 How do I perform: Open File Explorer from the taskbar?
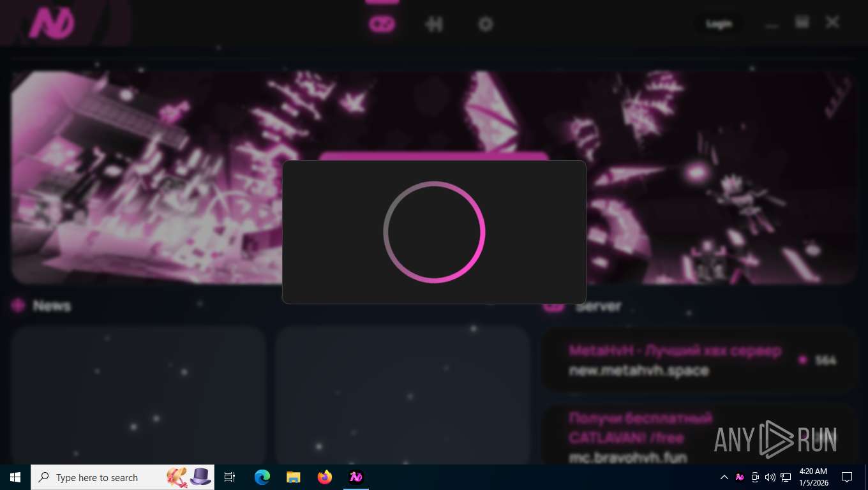coord(294,477)
